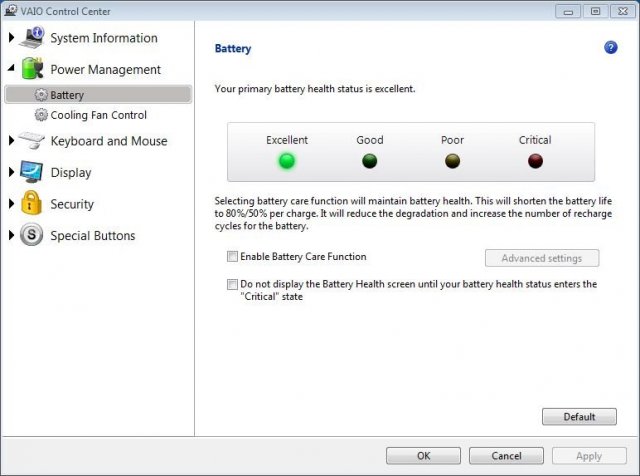Click the battery care function description paragraph
This screenshot has width=640, height=476.
pos(413,213)
